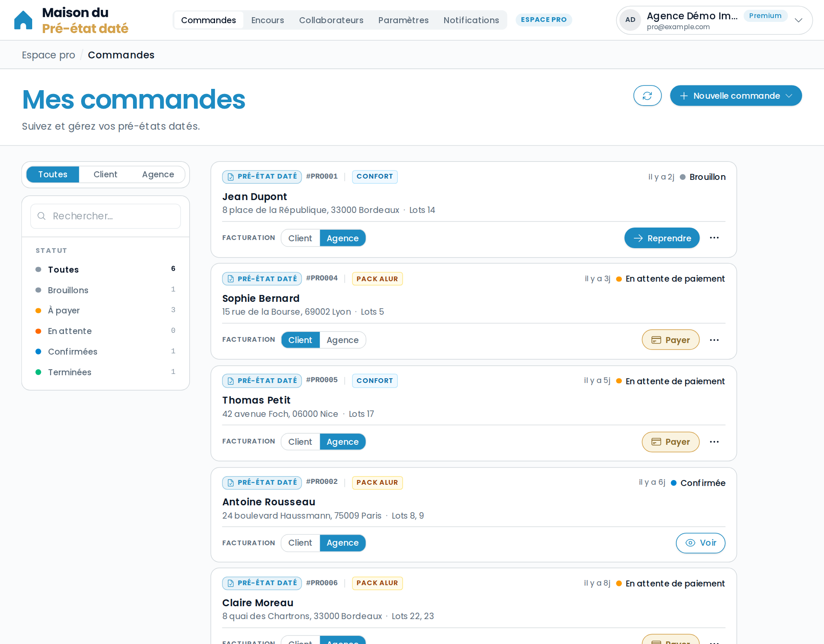Image resolution: width=824 pixels, height=644 pixels.
Task: Click the Brouillon status label
Action: (x=707, y=177)
